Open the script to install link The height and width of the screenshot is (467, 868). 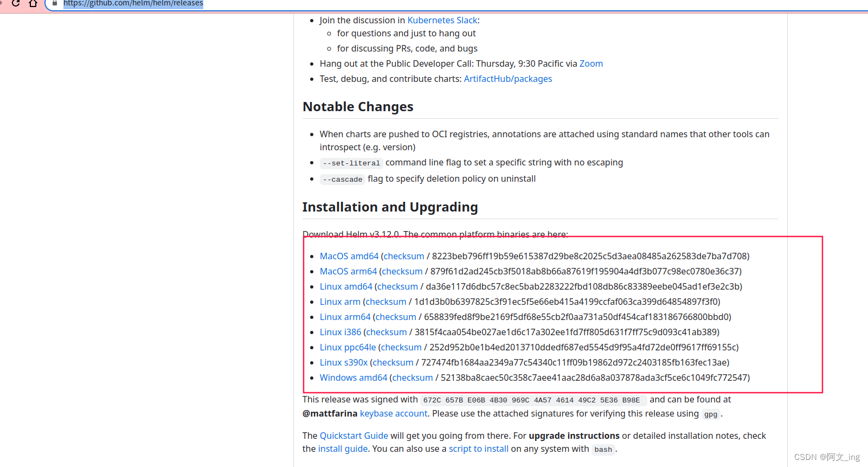click(x=478, y=449)
